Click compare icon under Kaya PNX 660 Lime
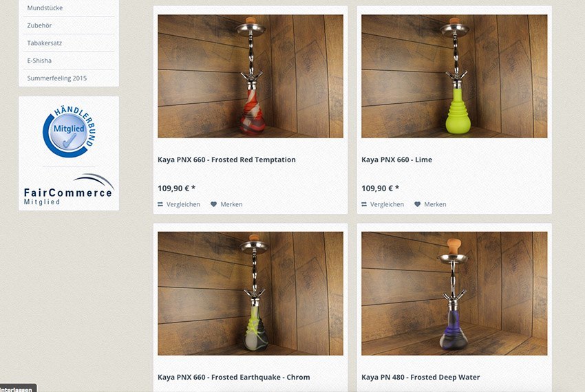This screenshot has width=585, height=392. pyautogui.click(x=364, y=204)
